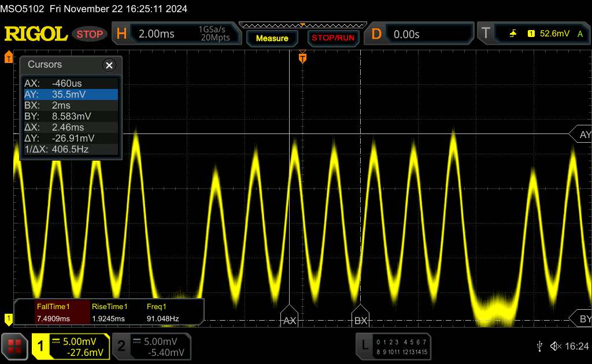Click the AY horizontal cursor marker

point(582,134)
